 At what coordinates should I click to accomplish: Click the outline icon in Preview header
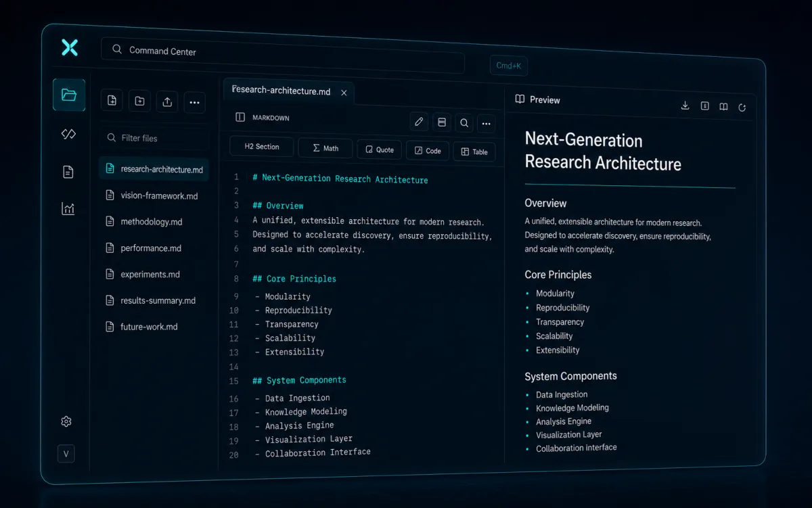click(x=704, y=106)
